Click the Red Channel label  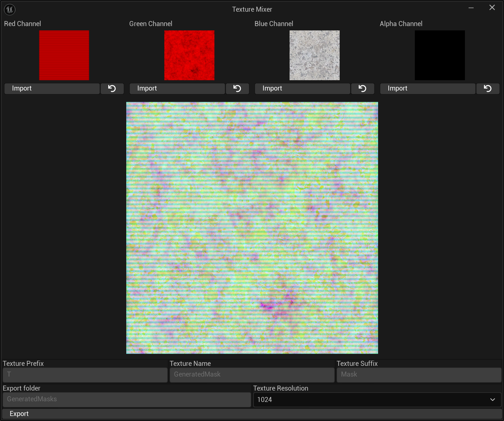pyautogui.click(x=22, y=24)
